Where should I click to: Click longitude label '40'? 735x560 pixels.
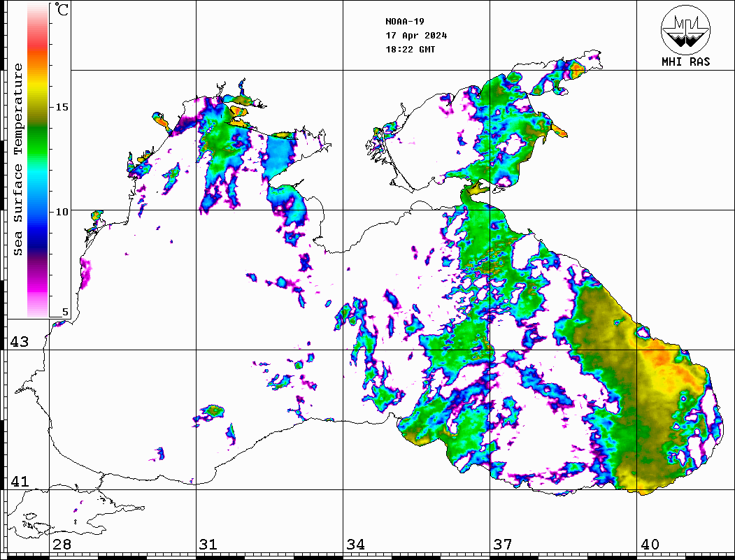(x=649, y=544)
